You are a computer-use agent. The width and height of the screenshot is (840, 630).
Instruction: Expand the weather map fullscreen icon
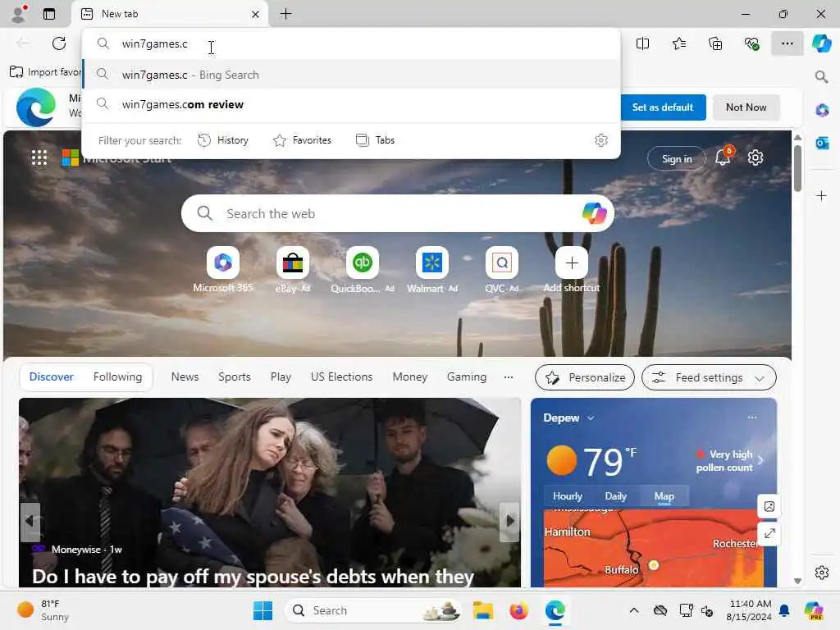tap(769, 533)
